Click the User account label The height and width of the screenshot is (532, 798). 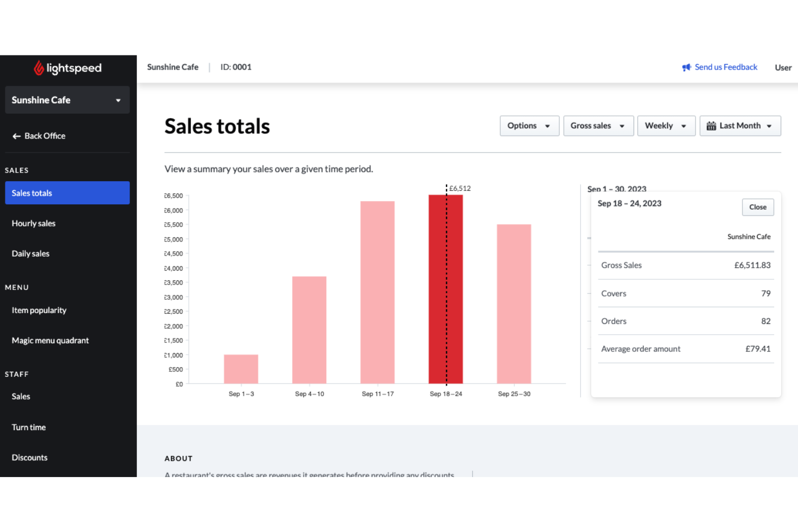pos(783,67)
